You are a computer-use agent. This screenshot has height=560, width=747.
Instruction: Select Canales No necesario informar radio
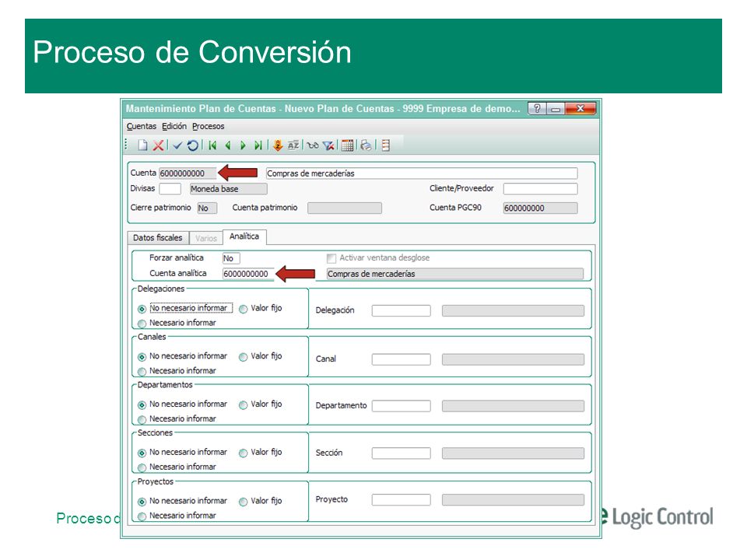(x=142, y=357)
